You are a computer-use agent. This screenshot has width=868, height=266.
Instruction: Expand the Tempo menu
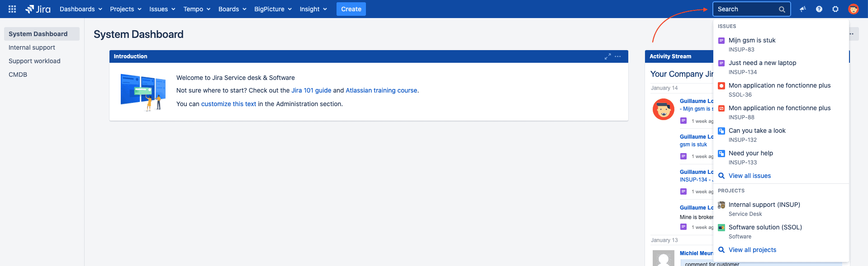(197, 9)
